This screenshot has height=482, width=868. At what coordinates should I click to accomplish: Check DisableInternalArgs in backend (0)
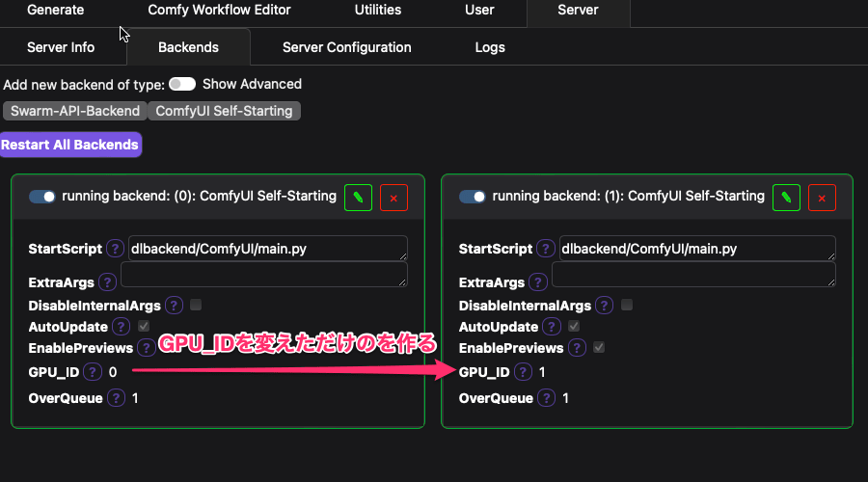point(196,305)
